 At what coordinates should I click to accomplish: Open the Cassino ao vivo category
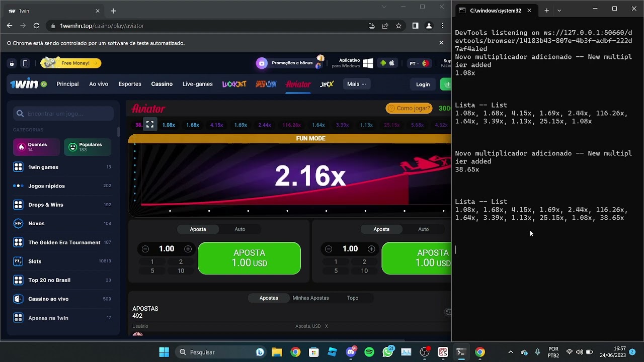click(x=62, y=299)
